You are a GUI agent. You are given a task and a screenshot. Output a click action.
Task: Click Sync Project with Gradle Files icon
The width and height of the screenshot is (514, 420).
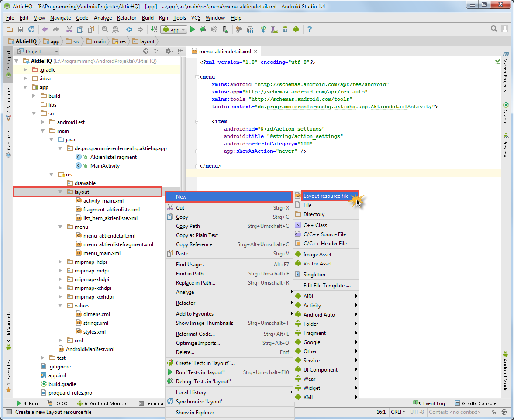[x=263, y=30]
